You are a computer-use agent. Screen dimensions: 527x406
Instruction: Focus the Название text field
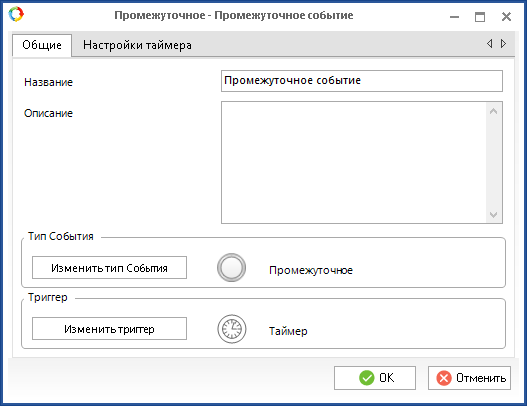[x=362, y=81]
